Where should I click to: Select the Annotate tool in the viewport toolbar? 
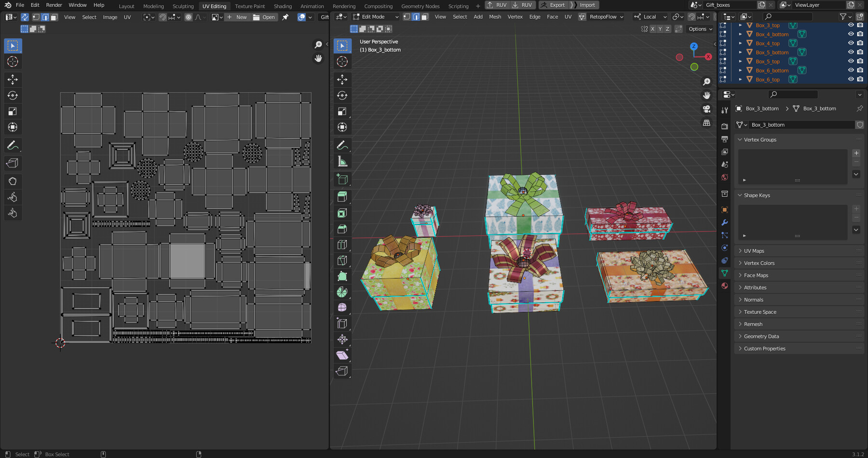tap(342, 145)
